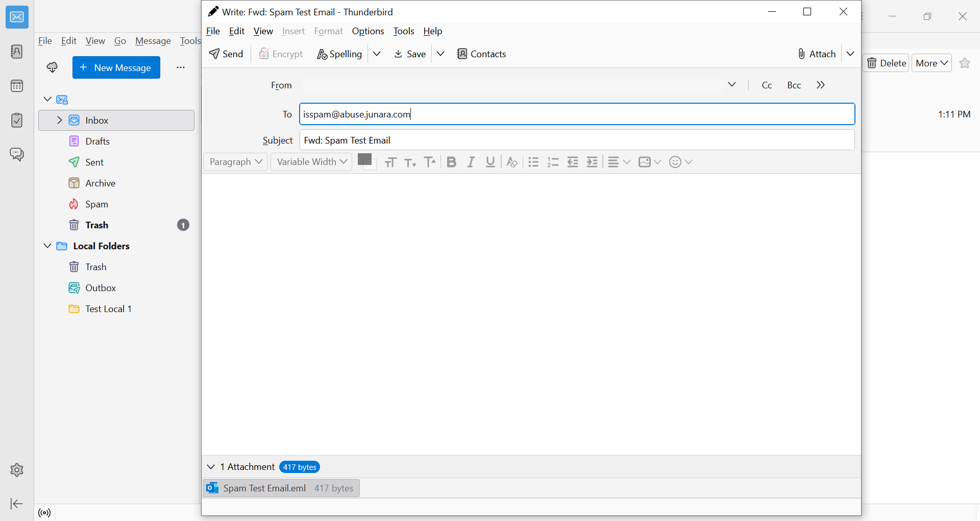
Task: Apply numbered list
Action: 553,162
